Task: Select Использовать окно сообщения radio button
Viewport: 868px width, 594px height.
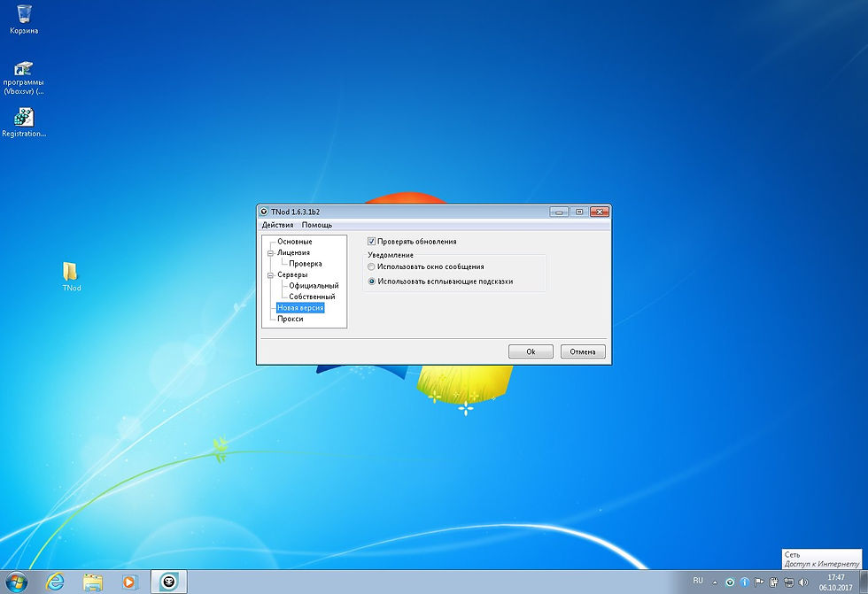Action: tap(371, 266)
